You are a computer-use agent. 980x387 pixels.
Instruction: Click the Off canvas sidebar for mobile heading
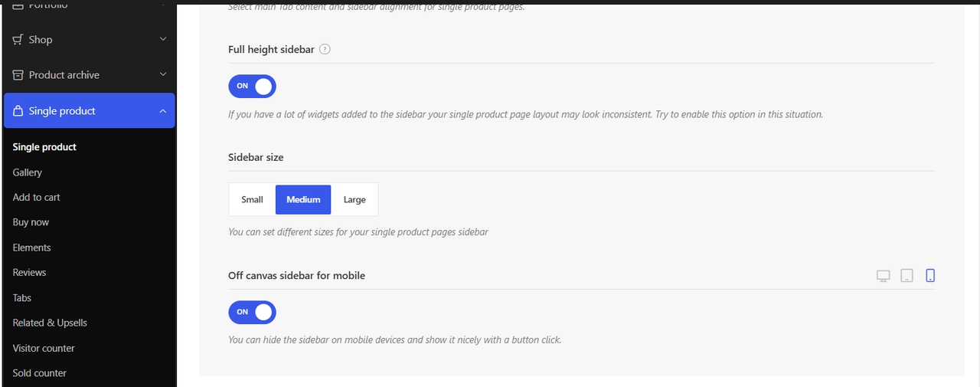click(296, 275)
